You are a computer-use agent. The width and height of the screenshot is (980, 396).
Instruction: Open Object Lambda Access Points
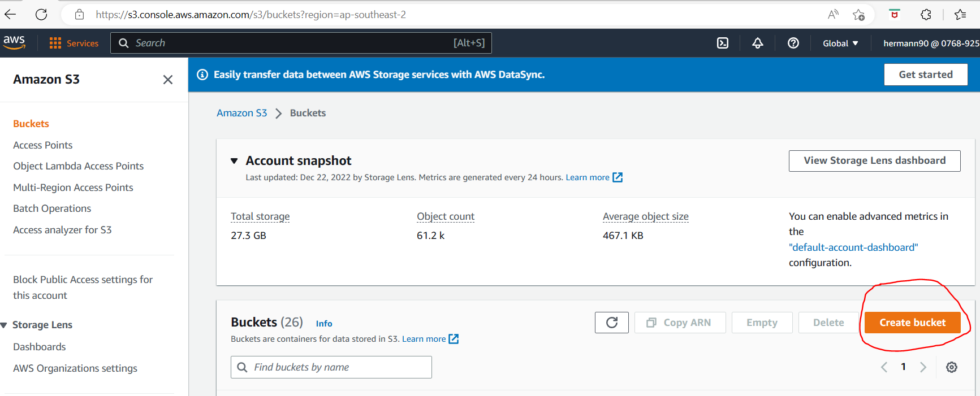click(x=79, y=166)
